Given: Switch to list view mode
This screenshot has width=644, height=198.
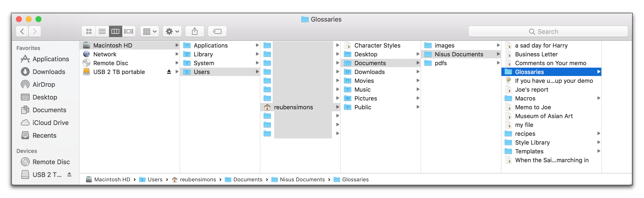Looking at the screenshot, I should coord(102,32).
